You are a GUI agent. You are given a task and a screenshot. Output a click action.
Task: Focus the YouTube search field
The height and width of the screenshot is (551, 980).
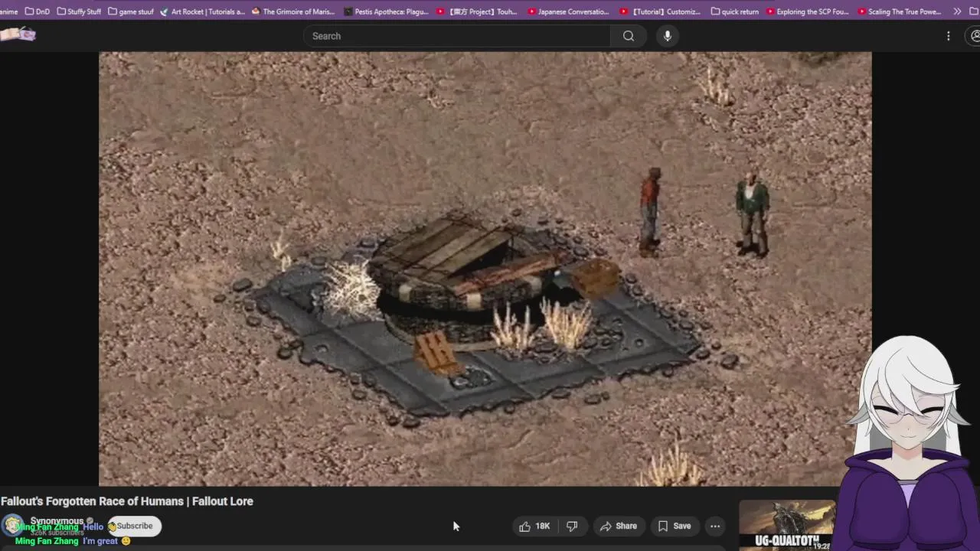point(457,36)
